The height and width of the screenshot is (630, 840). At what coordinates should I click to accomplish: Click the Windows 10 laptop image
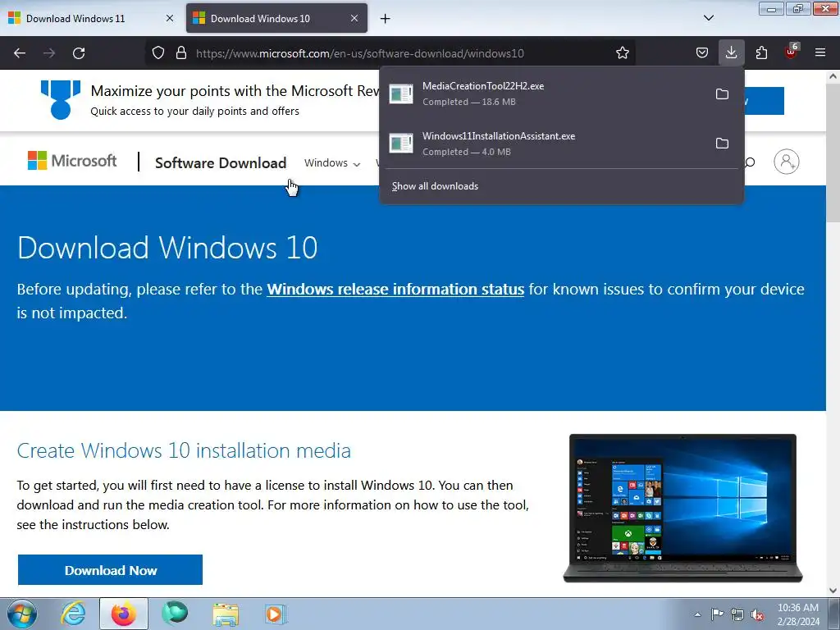[x=682, y=508]
